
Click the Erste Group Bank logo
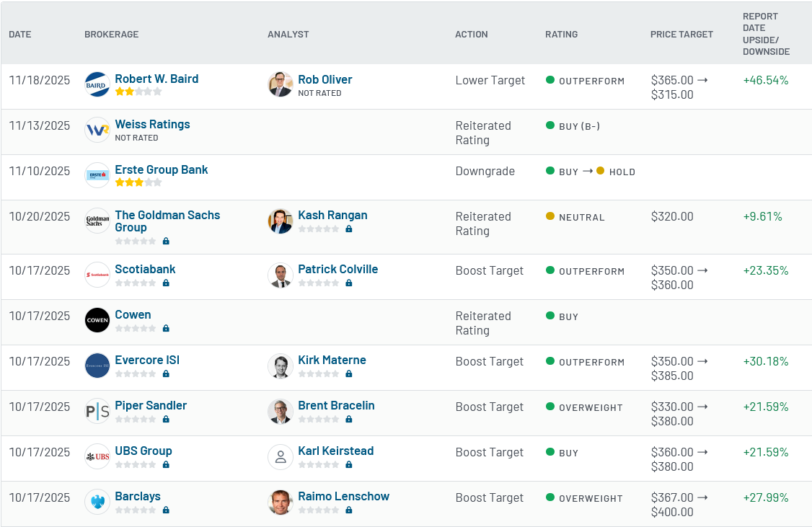coord(97,175)
